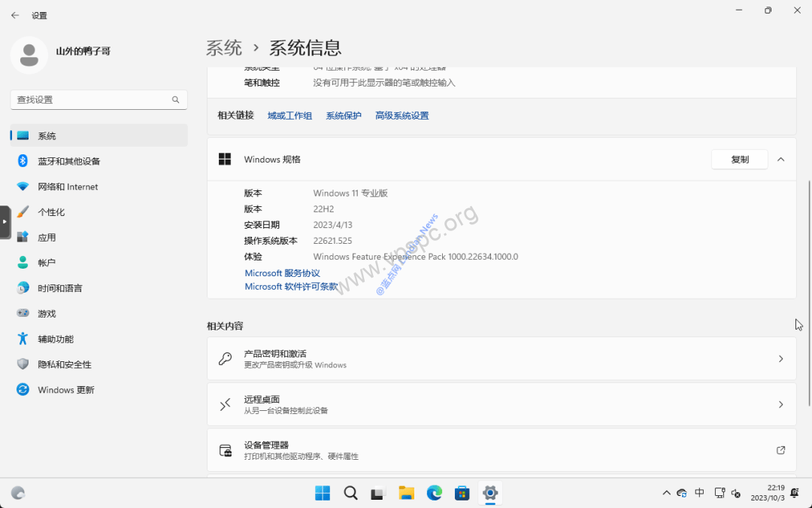Image resolution: width=812 pixels, height=508 pixels.
Task: Click the muted volume tray icon
Action: pyautogui.click(x=736, y=493)
